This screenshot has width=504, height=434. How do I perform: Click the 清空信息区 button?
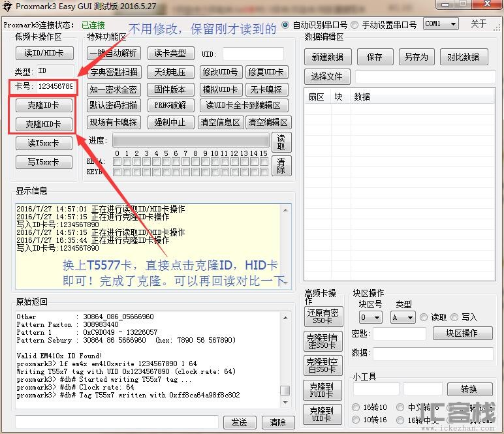pyautogui.click(x=221, y=123)
